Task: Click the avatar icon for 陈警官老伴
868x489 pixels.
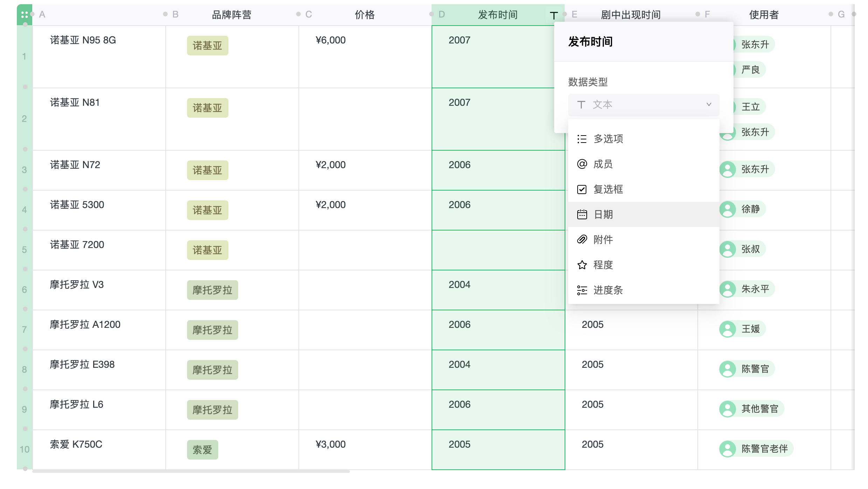Action: point(728,449)
